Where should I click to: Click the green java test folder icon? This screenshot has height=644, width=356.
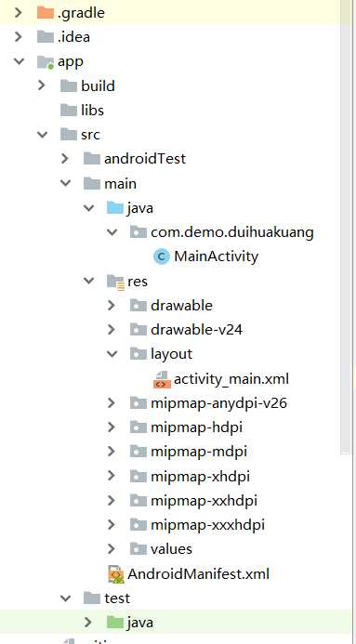point(115,623)
